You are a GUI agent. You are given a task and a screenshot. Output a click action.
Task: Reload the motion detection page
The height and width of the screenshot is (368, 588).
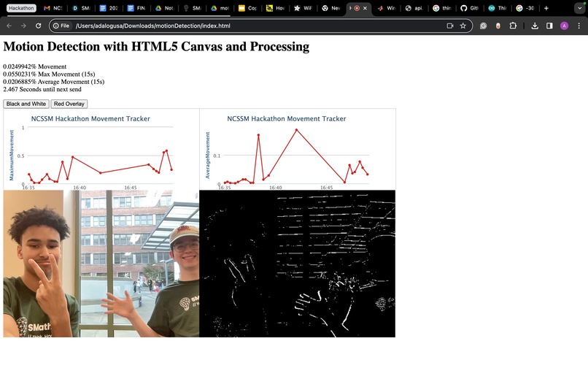(38, 26)
